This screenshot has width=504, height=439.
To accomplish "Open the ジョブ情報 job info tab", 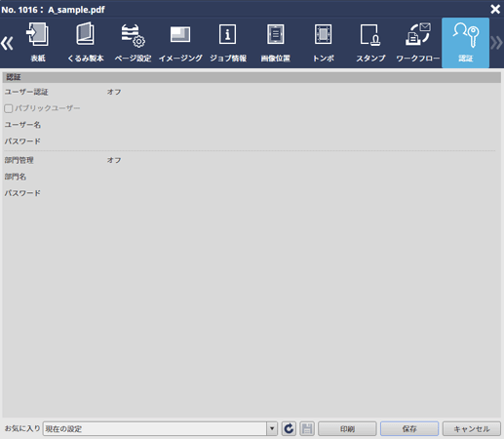I will [228, 43].
